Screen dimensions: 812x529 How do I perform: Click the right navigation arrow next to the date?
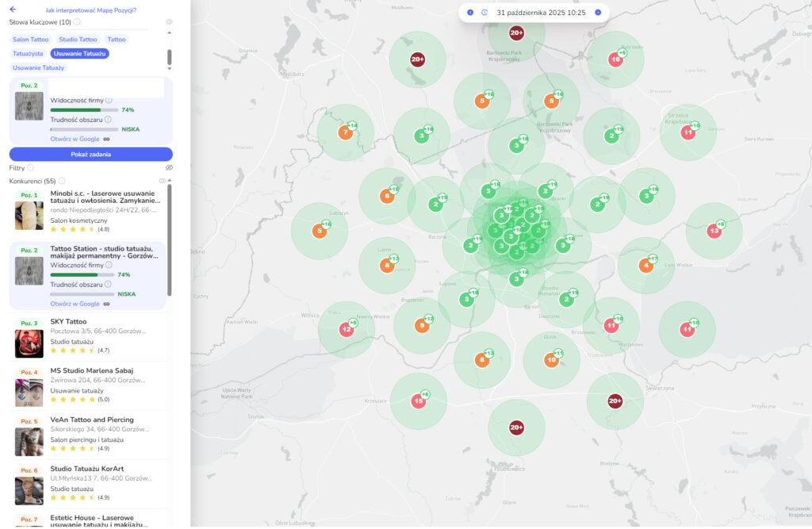pyautogui.click(x=598, y=12)
